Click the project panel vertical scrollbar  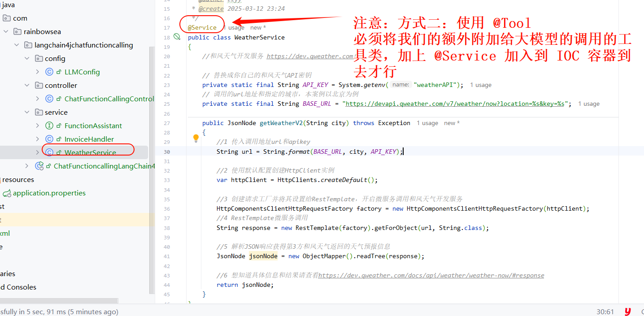[x=152, y=170]
